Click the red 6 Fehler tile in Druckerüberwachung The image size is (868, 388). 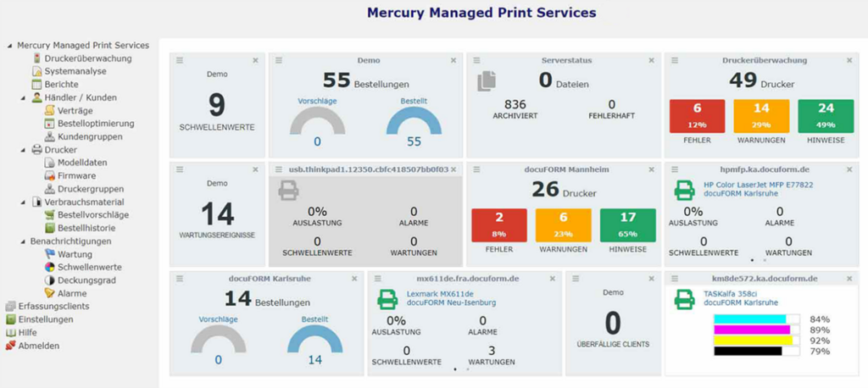tap(697, 117)
